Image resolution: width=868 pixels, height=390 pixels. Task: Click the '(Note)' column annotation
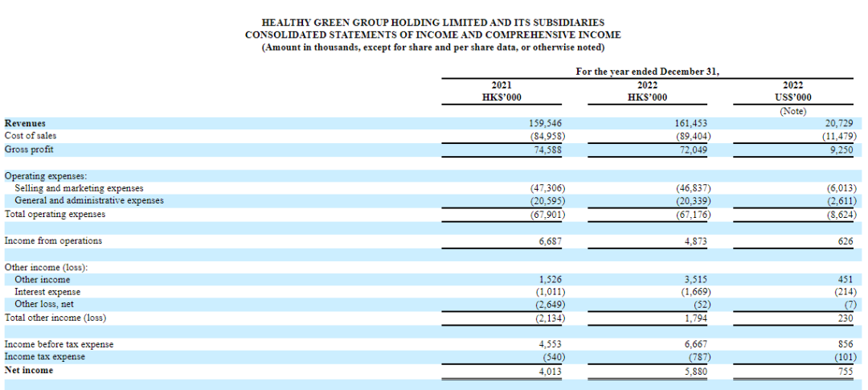[x=792, y=111]
